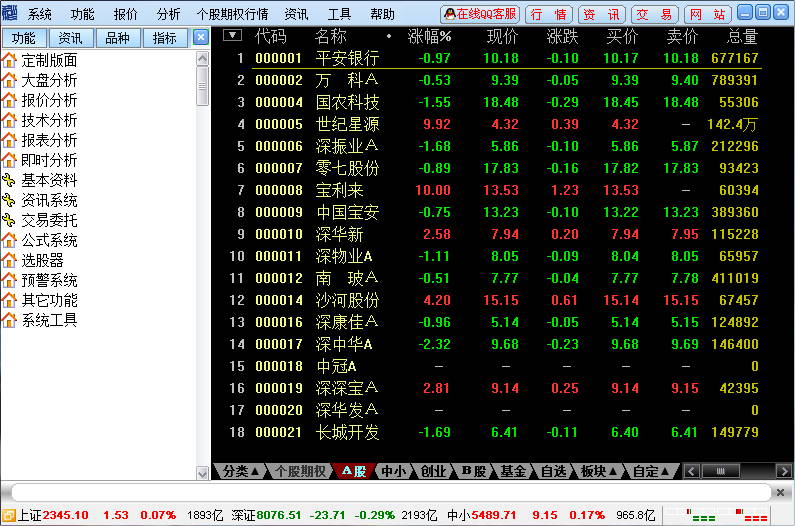Click the house icon beside 其它功能
Viewport: 795px width, 526px height.
[x=9, y=300]
